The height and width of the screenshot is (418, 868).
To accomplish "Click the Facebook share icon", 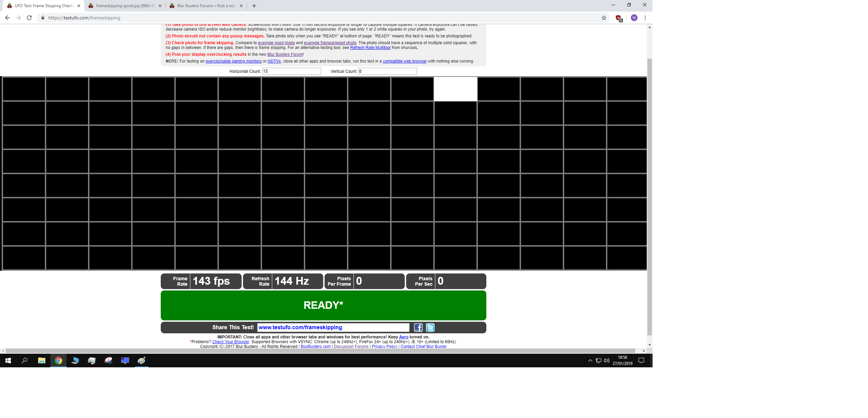I will point(418,327).
